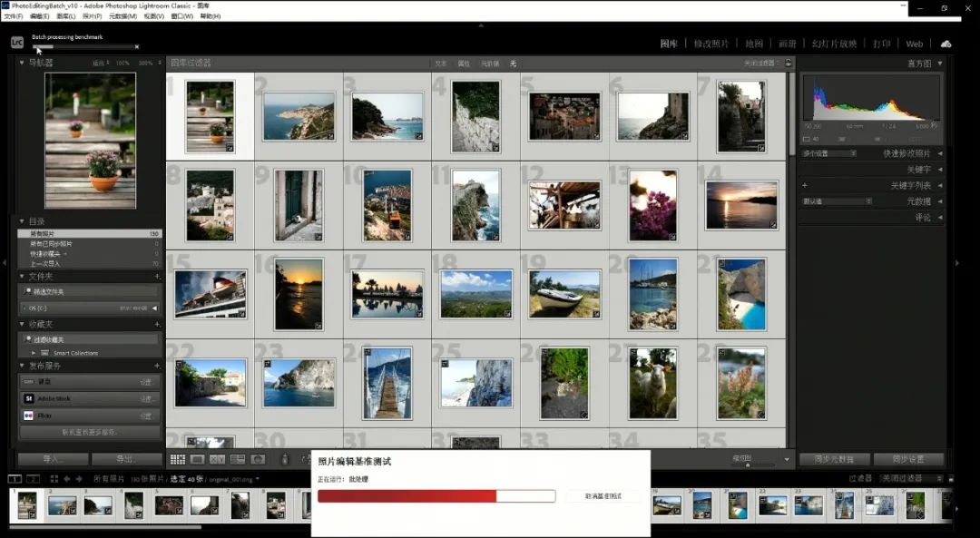
Task: Select the Painter spray-can tool
Action: pos(284,460)
